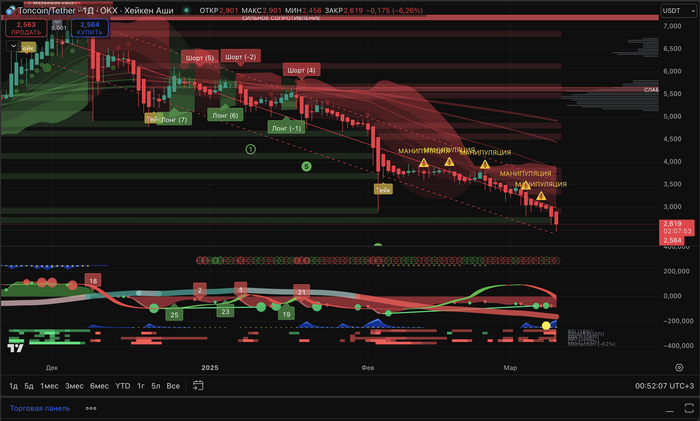Click the Лонг (-1) signal label
Viewport: 700px width, 421px height.
coord(286,128)
